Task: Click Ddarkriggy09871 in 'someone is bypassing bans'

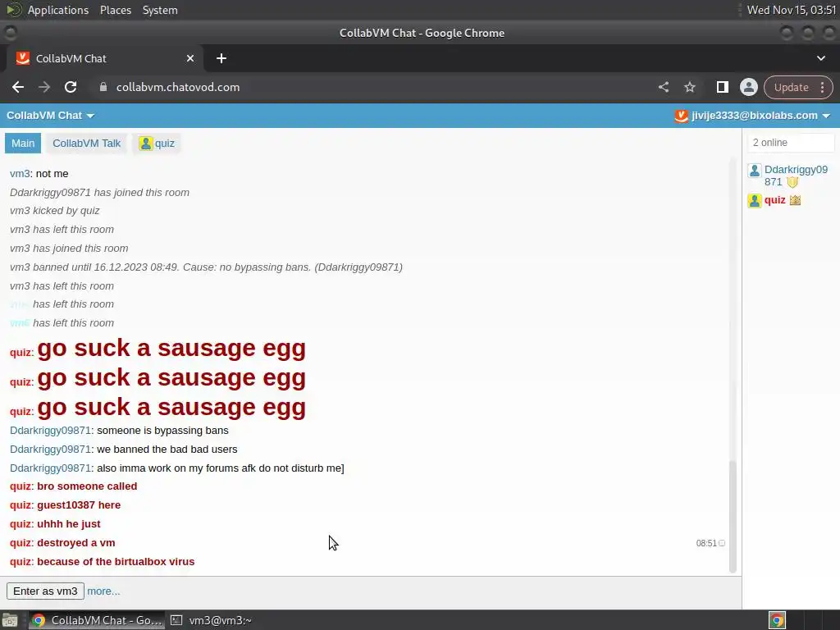Action: coord(50,431)
